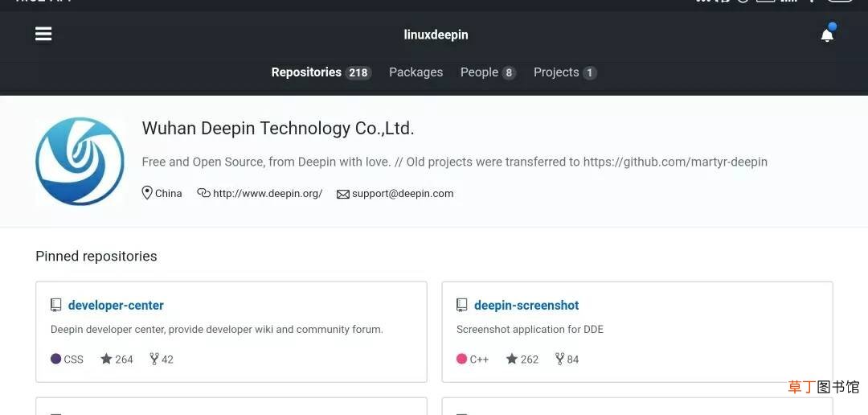
Task: Open the hamburger navigation menu
Action: tap(43, 35)
